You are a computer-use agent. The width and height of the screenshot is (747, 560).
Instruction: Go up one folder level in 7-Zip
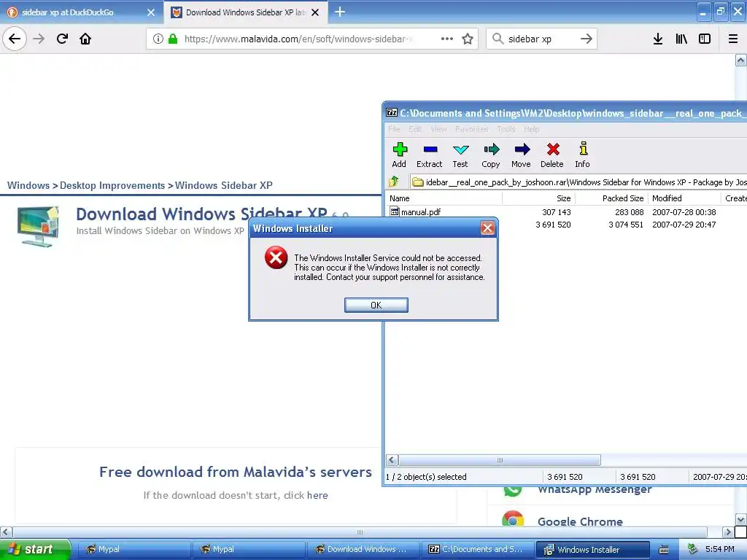[394, 182]
